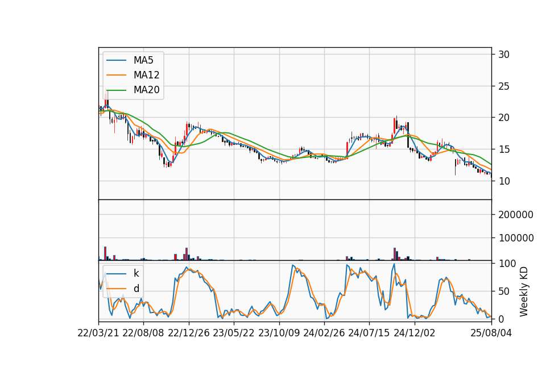Click the 24/12/02 date axis label
This screenshot has height=392, width=546.
(415, 333)
